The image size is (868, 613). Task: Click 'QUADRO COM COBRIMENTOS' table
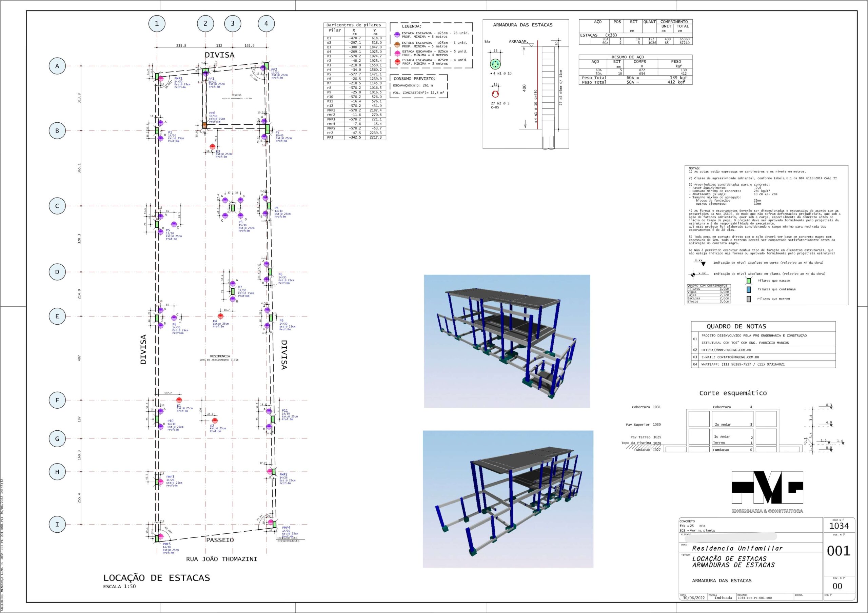click(709, 294)
